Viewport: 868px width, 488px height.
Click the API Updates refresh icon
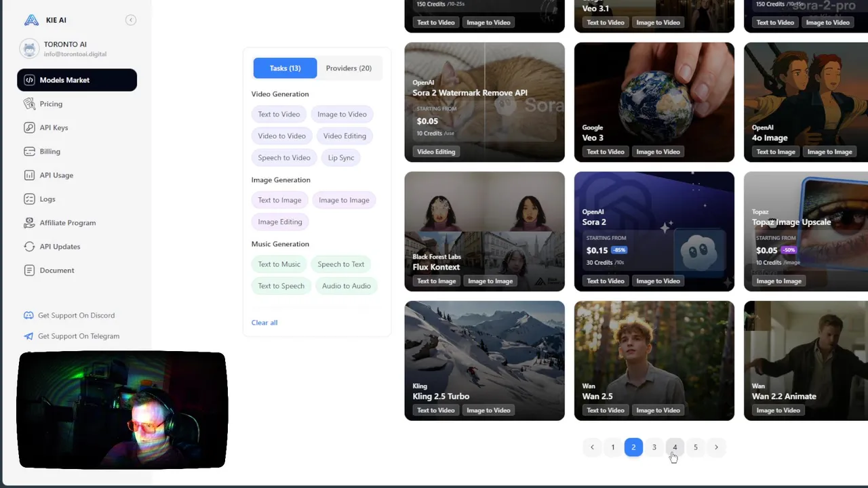(29, 246)
